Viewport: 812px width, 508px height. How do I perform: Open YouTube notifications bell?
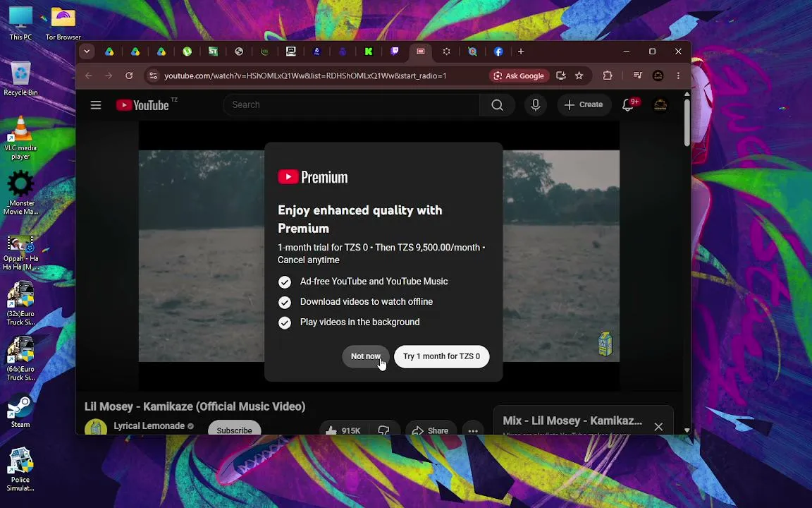[628, 105]
